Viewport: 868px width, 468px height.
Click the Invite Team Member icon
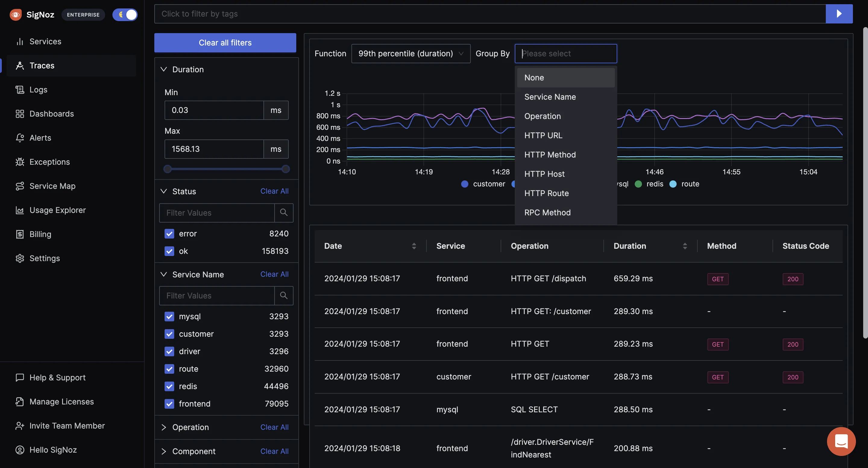pyautogui.click(x=20, y=426)
